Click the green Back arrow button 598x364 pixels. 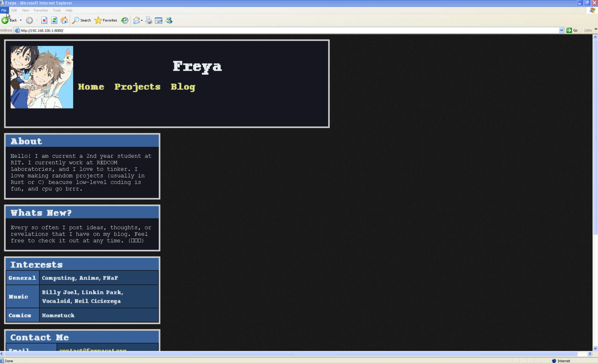5,20
